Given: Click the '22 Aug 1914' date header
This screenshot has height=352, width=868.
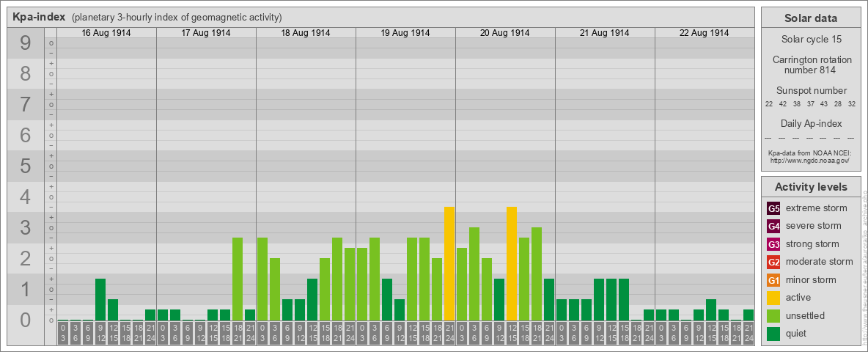Looking at the screenshot, I should (x=704, y=33).
